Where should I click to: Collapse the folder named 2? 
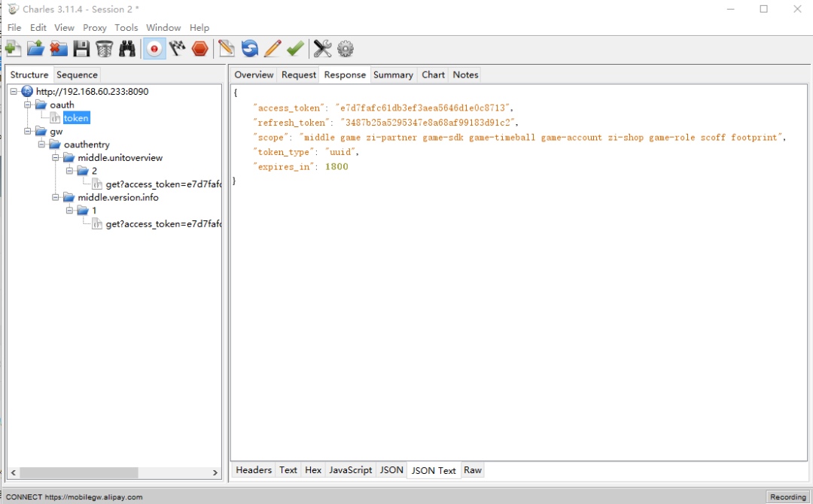coord(69,171)
